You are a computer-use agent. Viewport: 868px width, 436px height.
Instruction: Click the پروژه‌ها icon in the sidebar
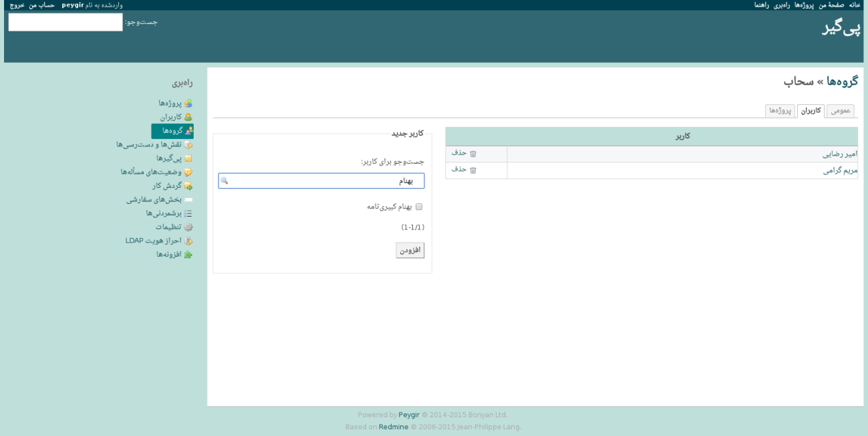[188, 104]
